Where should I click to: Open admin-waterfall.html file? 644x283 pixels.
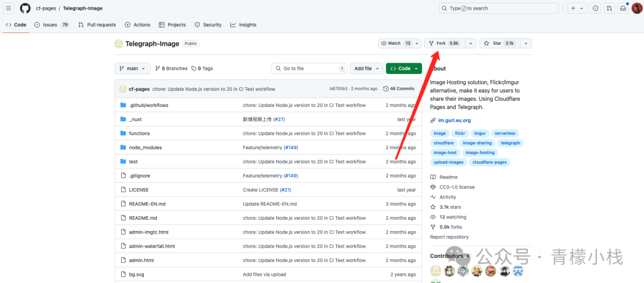[x=152, y=247]
